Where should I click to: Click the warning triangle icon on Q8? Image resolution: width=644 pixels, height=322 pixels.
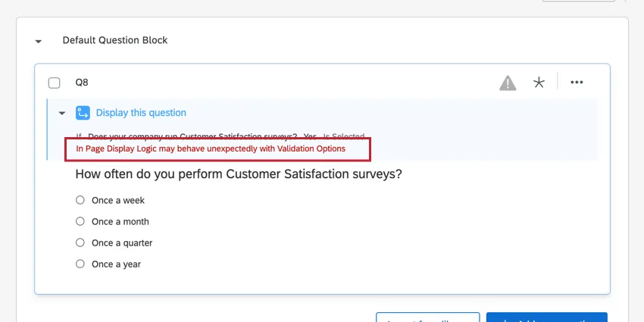pos(508,83)
